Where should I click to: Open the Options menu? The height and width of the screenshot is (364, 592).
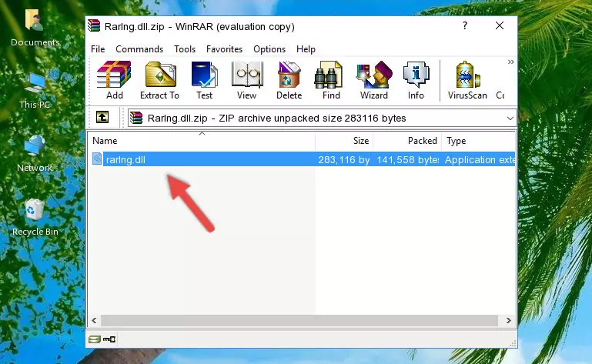[x=269, y=49]
